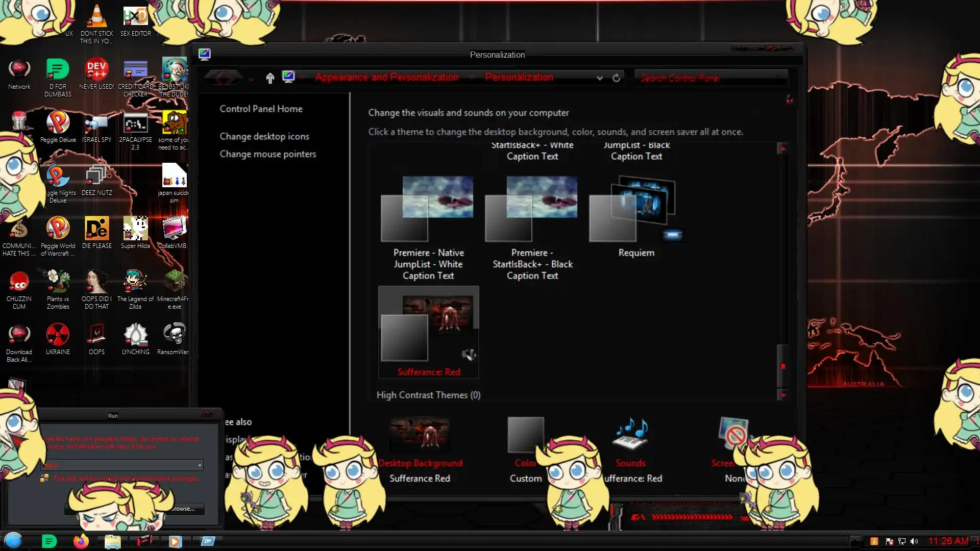The width and height of the screenshot is (980, 551).
Task: Show hidden tray icons arrow
Action: coord(855,541)
